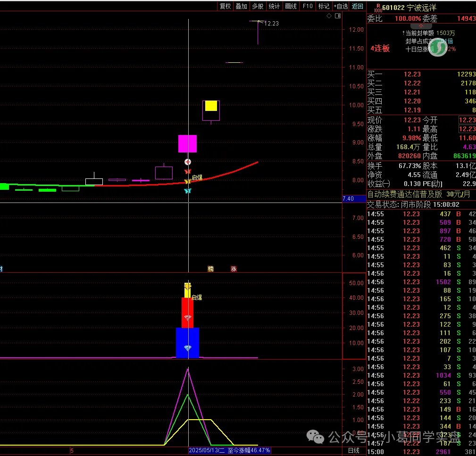This screenshot has height=456, width=476.
Task: Select the 14:56 trade row with volume 1034
Action: point(421,375)
